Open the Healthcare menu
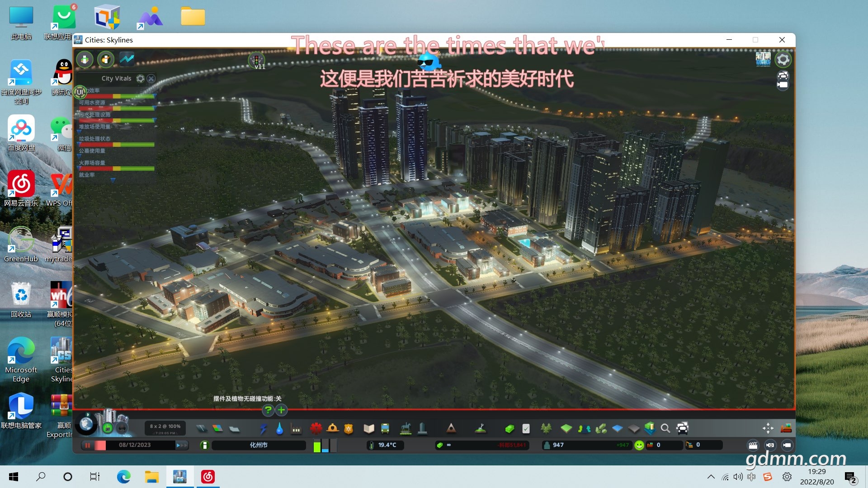Screen dimensions: 868x488 pyautogui.click(x=316, y=428)
